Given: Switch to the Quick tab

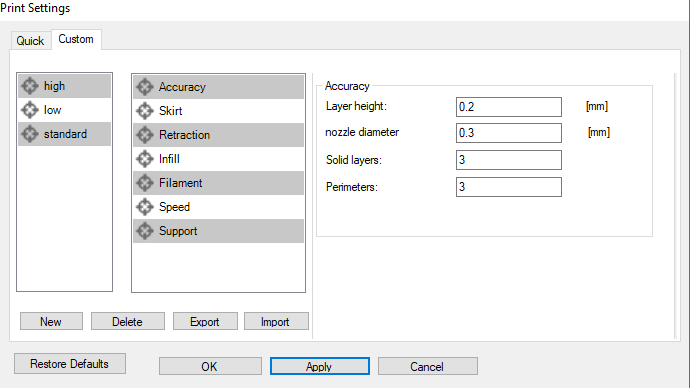Looking at the screenshot, I should (30, 41).
